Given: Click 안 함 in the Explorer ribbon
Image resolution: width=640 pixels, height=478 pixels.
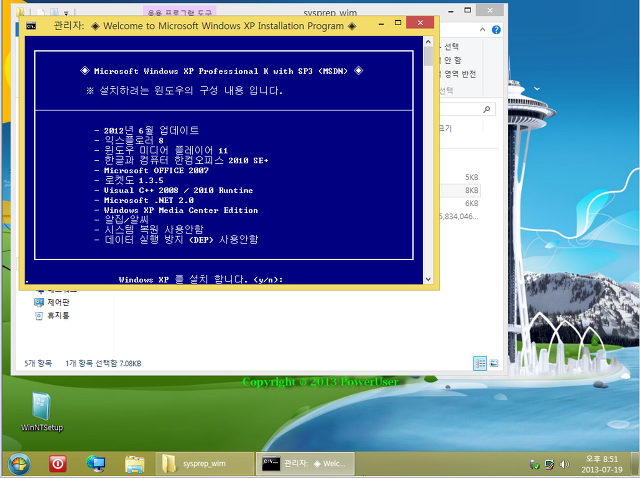Looking at the screenshot, I should click(452, 60).
